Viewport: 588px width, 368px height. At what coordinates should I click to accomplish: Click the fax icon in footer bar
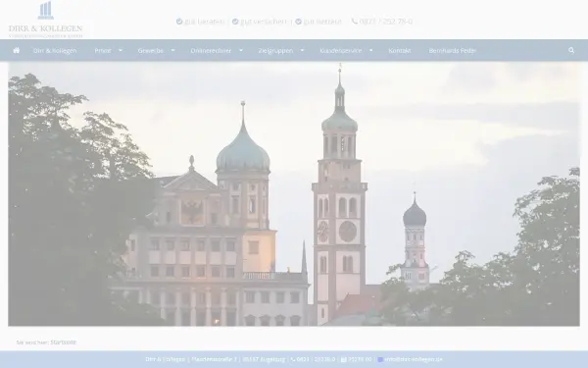pyautogui.click(x=344, y=359)
